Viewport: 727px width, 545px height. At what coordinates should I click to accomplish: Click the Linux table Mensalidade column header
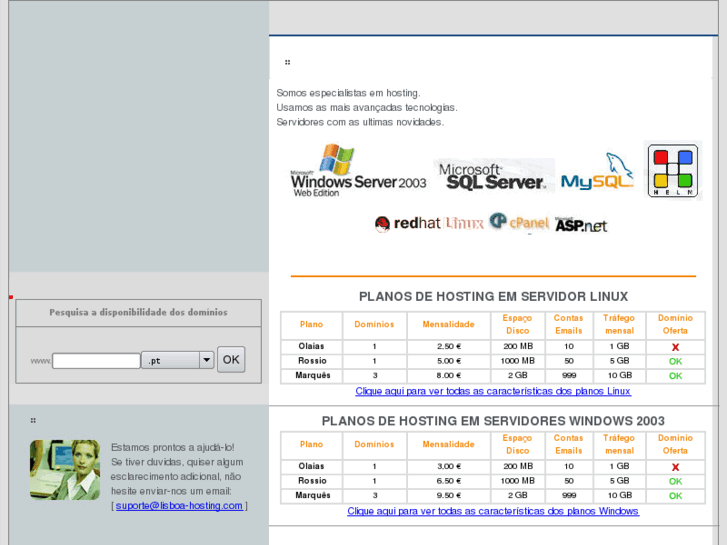(x=448, y=325)
